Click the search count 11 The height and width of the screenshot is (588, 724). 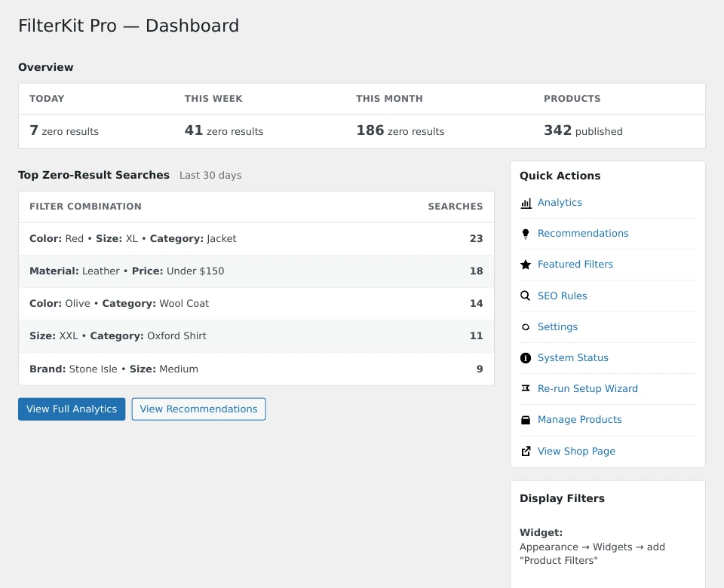476,335
